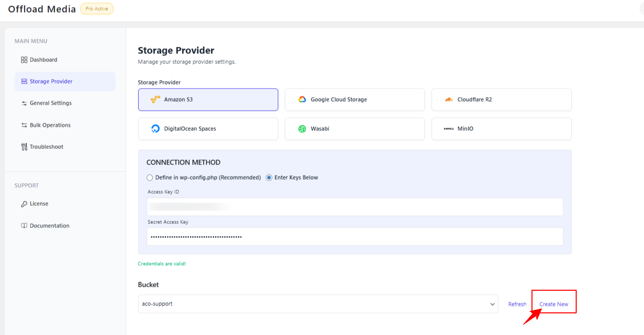Expand the Bucket dropdown chevron
Image resolution: width=644 pixels, height=335 pixels.
pos(492,304)
